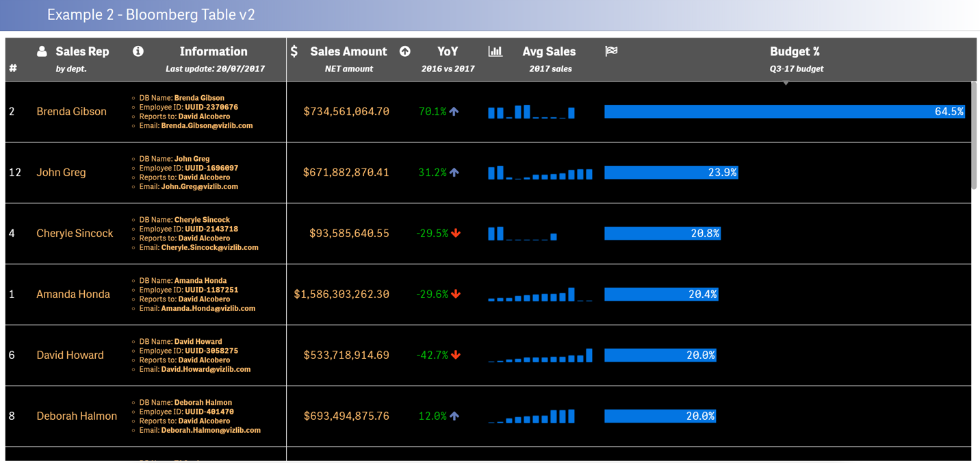Click Employee ID UUID-2143718
The height and width of the screenshot is (463, 980).
click(x=211, y=229)
